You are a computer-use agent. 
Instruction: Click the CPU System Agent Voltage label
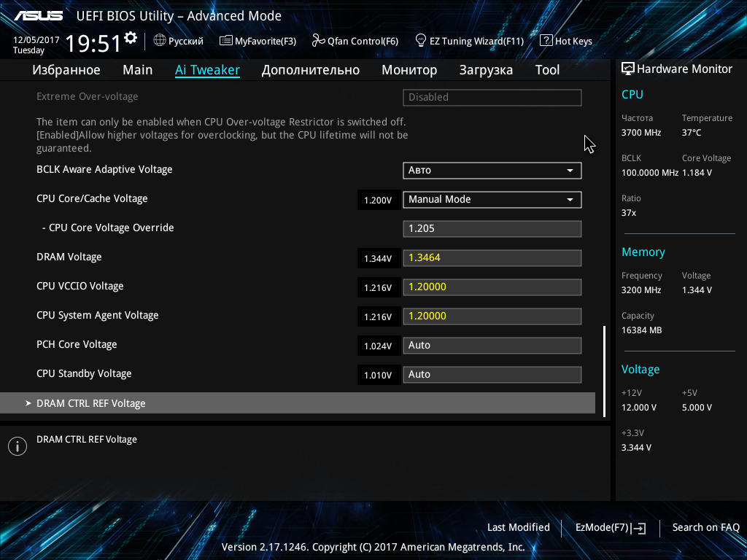98,315
